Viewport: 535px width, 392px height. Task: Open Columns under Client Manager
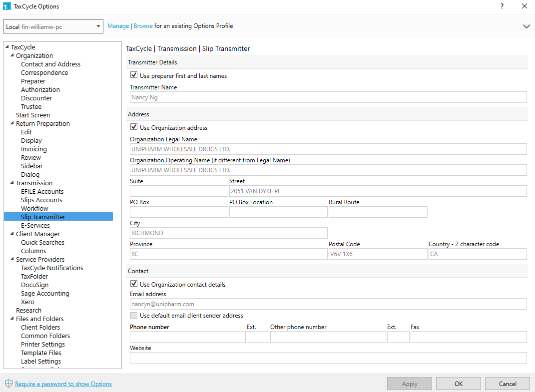tap(33, 251)
